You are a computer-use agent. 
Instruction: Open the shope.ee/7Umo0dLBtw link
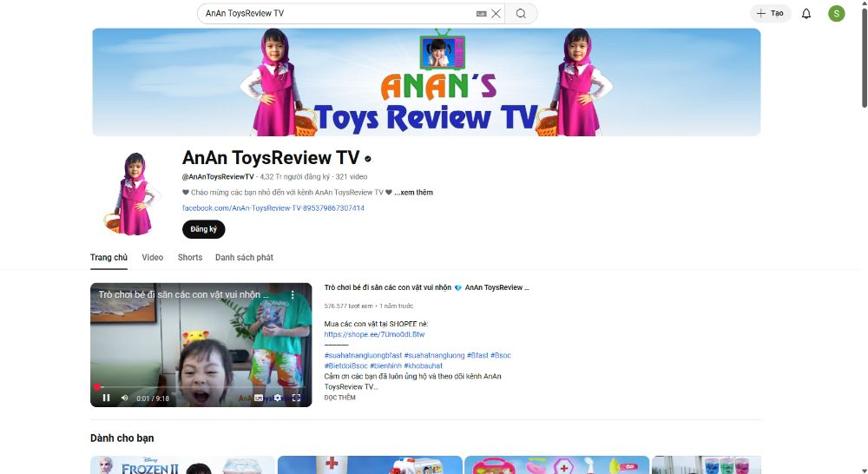pos(374,334)
